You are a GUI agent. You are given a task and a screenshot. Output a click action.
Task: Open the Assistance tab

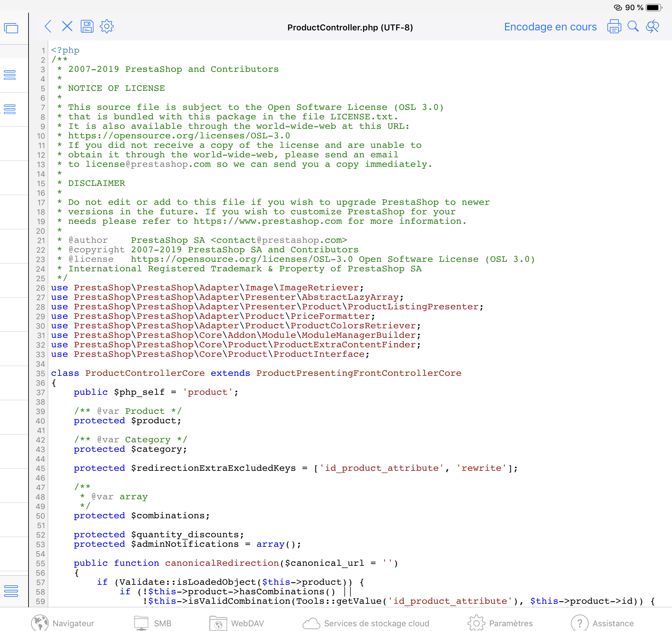tap(602, 623)
